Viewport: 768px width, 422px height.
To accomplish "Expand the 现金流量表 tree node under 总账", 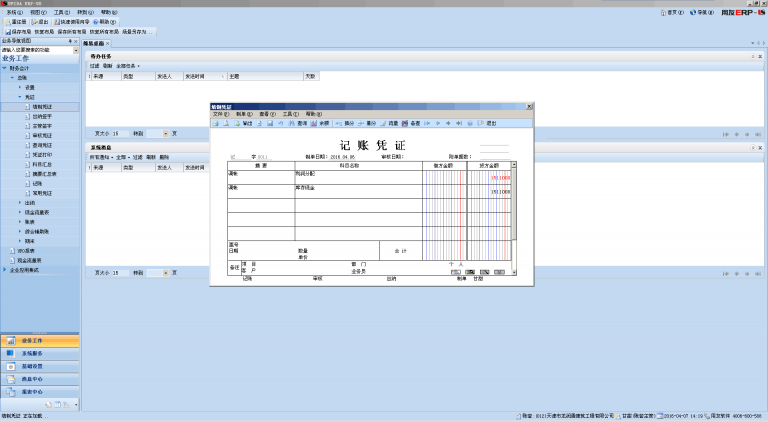I will (x=20, y=212).
